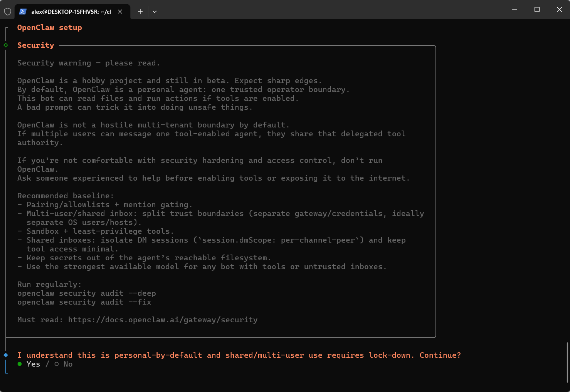Click the vertical marker beside OpenClaw setup heading
Image resolution: width=570 pixels, height=392 pixels.
click(x=6, y=34)
